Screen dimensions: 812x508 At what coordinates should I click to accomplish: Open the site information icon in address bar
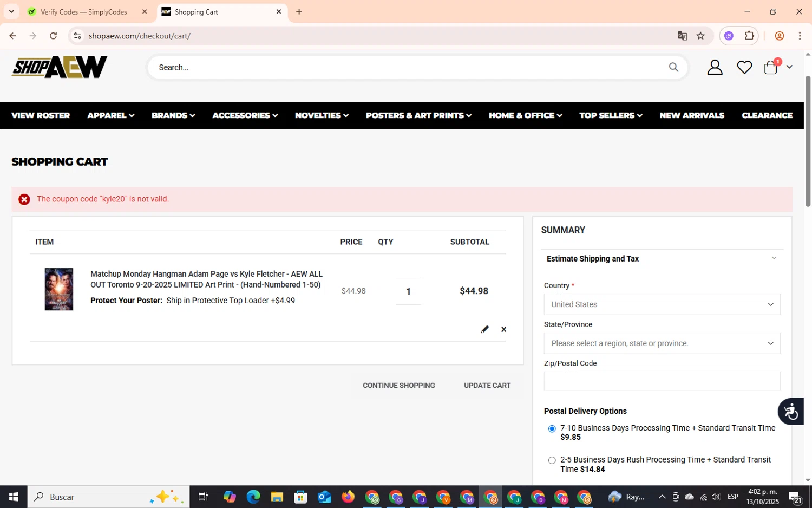point(77,36)
